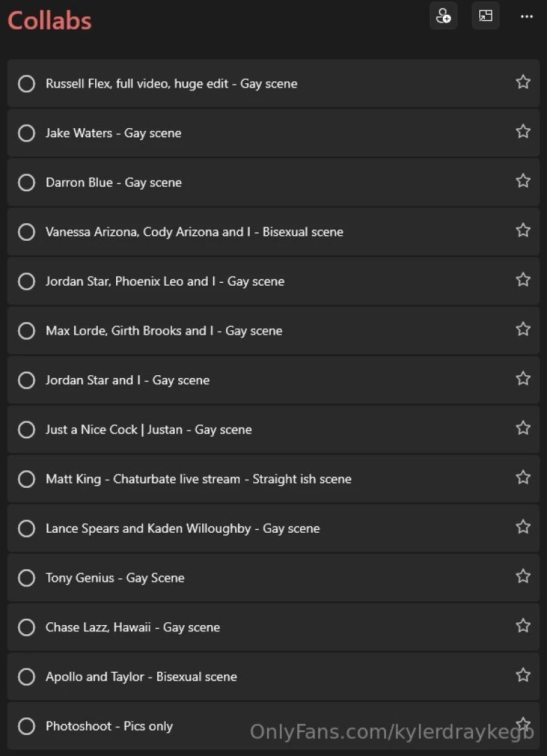Image resolution: width=547 pixels, height=756 pixels.
Task: Open the Just a Nice Cock | Justan task
Action: pos(148,430)
